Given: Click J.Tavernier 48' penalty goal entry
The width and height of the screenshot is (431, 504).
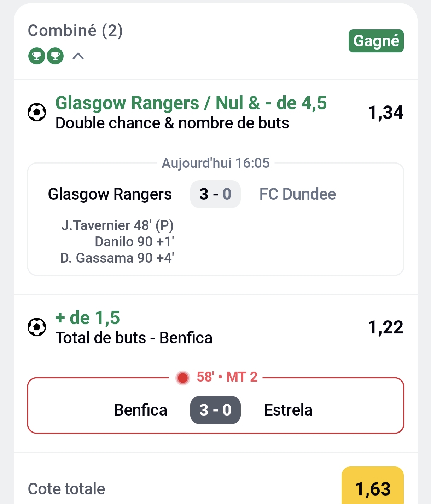Looking at the screenshot, I should 117,225.
